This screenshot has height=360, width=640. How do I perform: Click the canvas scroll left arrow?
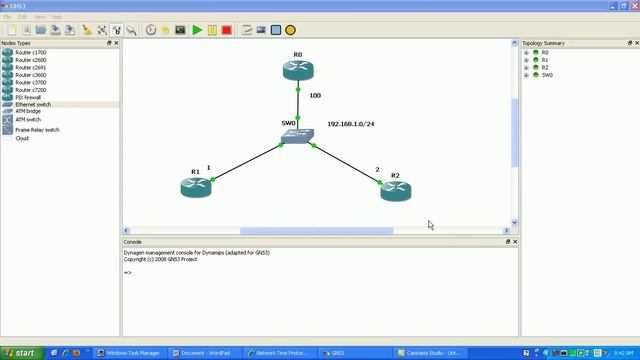tap(127, 231)
